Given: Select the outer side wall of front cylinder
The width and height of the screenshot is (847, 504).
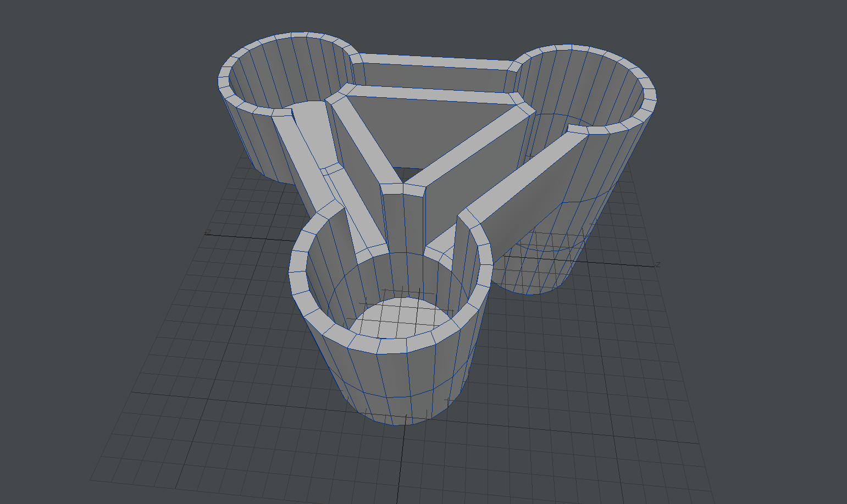Looking at the screenshot, I should (396, 385).
